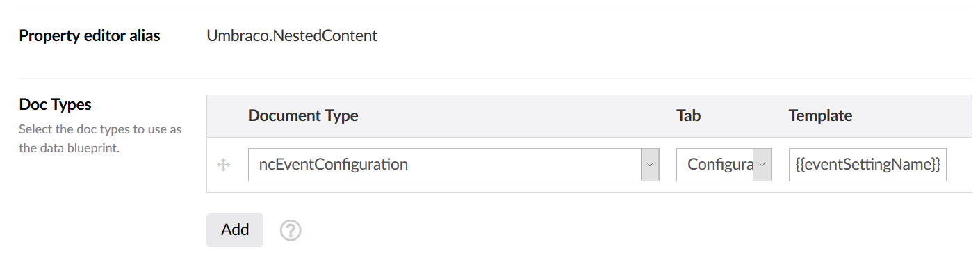Select the Configura tab combo box text
This screenshot has width=980, height=260.
[721, 165]
